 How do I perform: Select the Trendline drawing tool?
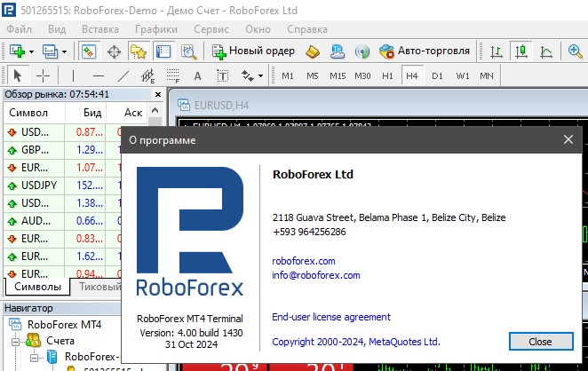pyautogui.click(x=123, y=76)
